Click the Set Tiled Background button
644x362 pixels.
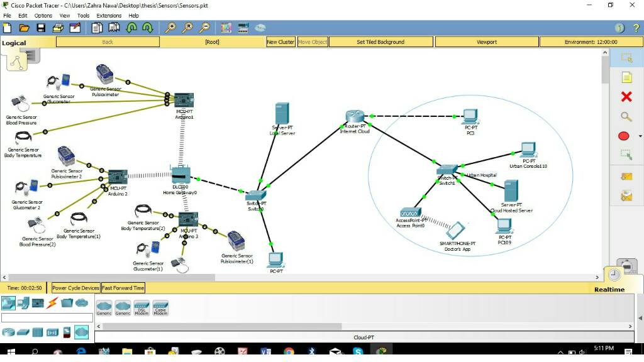[380, 42]
